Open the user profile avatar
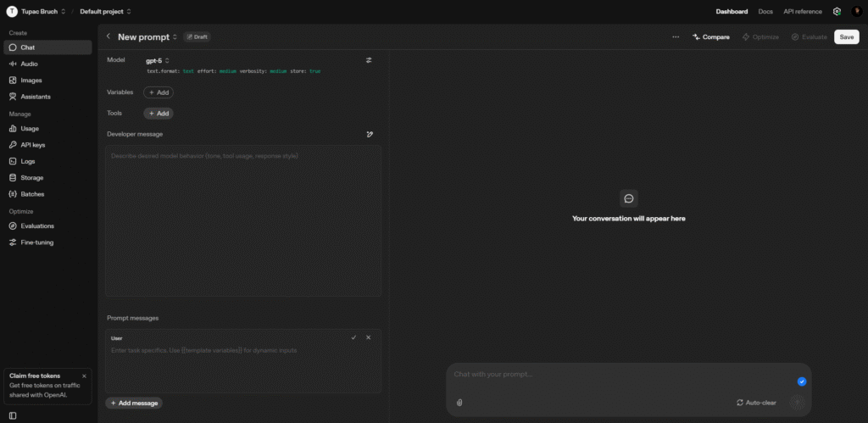Screen dimensions: 868x423 (x=856, y=12)
